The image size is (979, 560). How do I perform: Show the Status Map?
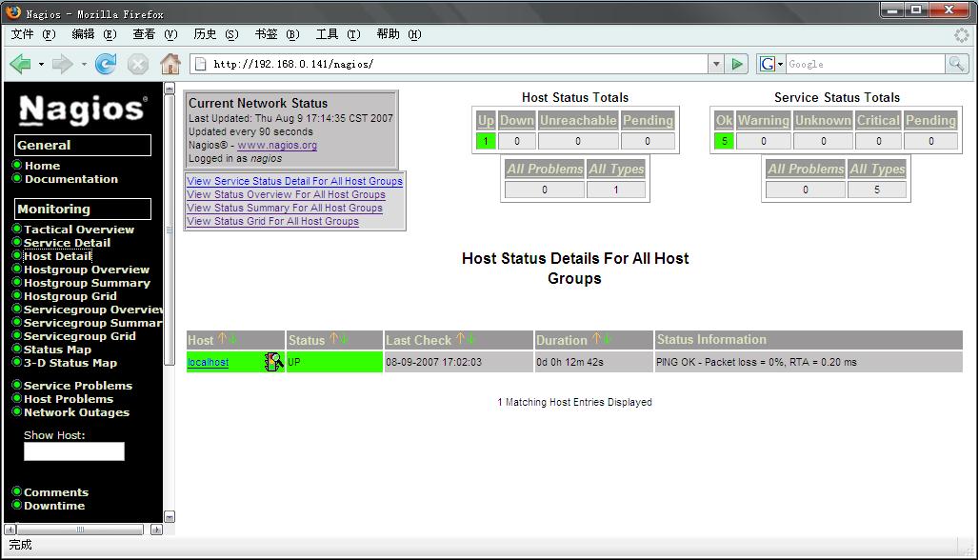57,350
